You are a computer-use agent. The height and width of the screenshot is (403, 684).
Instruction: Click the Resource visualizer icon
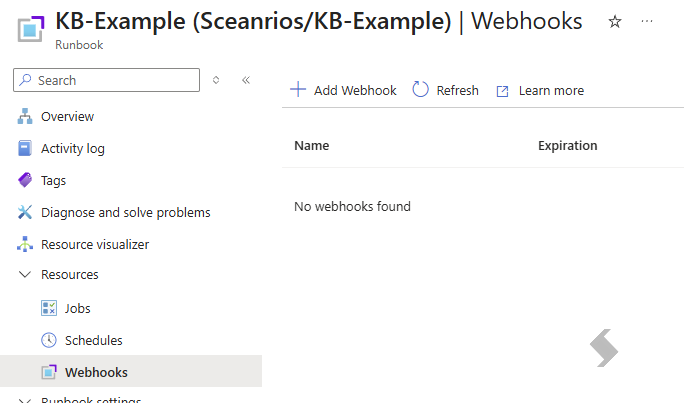click(x=25, y=244)
